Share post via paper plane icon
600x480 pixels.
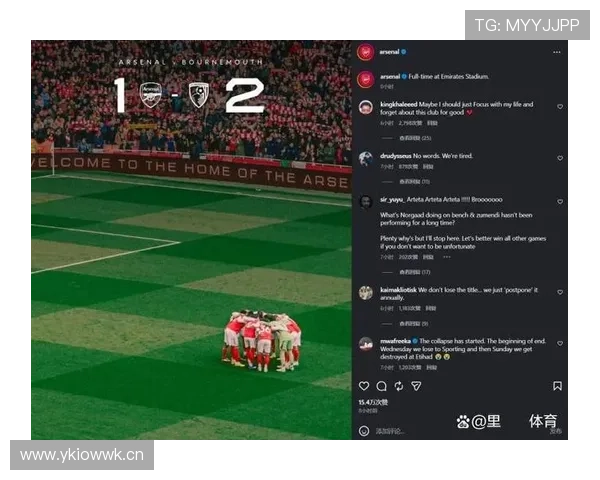[416, 386]
